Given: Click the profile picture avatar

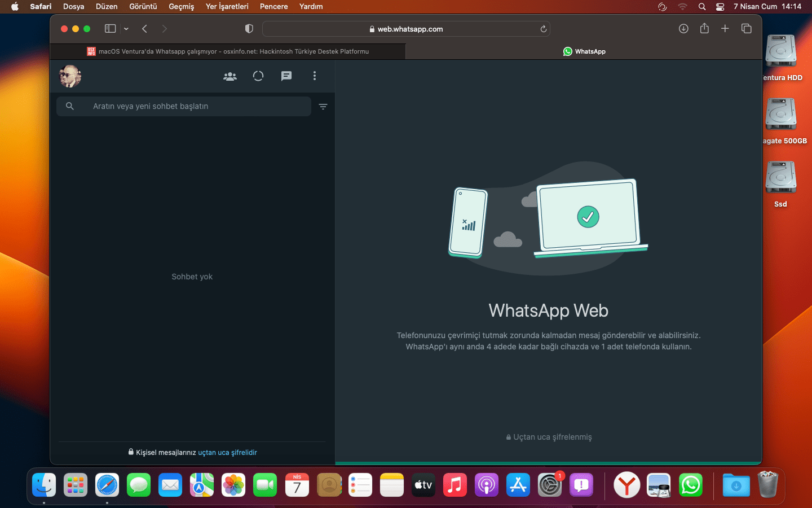Looking at the screenshot, I should click(70, 76).
